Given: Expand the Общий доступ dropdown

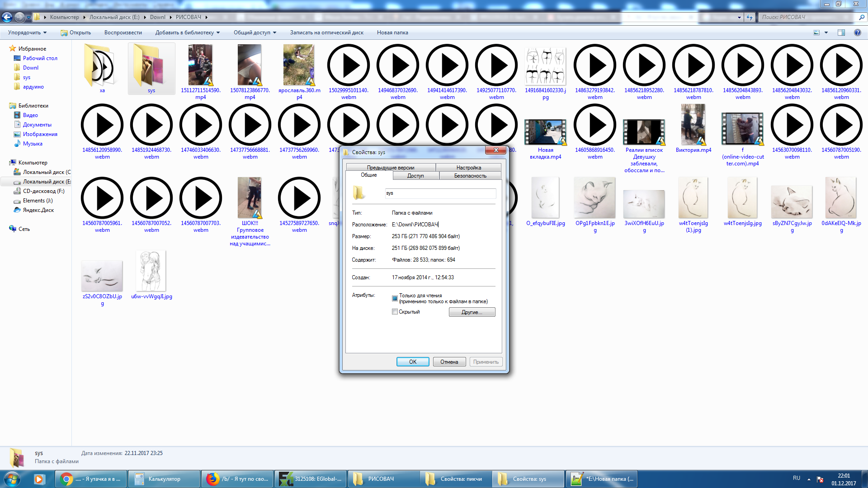Looking at the screenshot, I should click(255, 33).
